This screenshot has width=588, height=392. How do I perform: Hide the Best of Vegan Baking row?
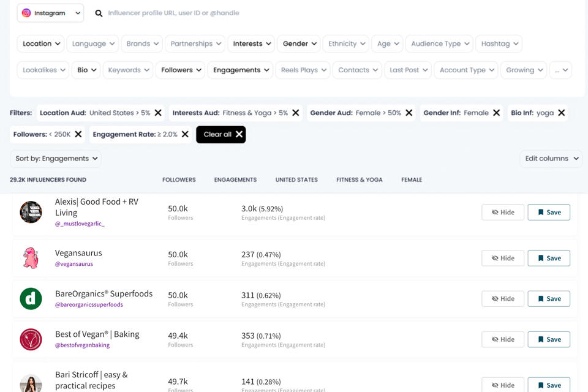pyautogui.click(x=503, y=339)
